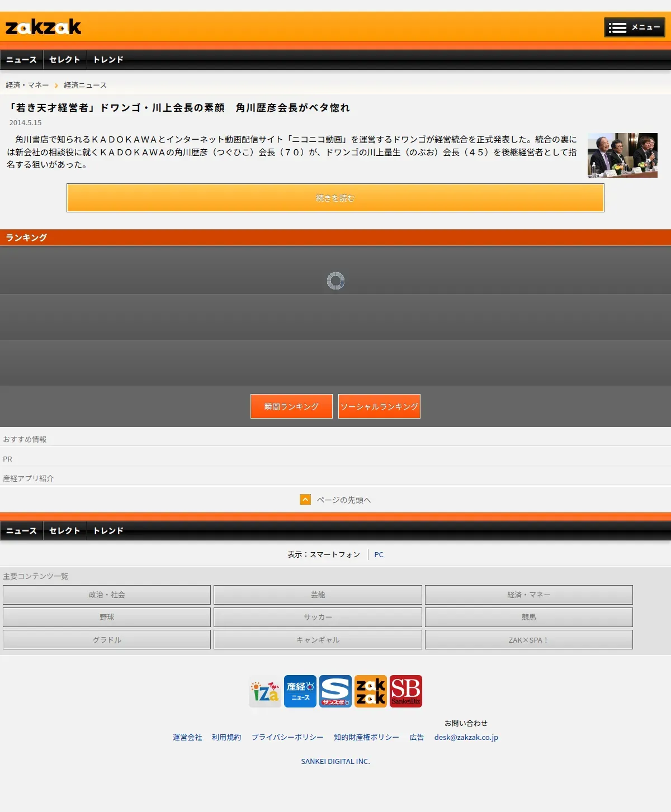Open 野球 category button
This screenshot has height=812, width=671.
107,617
